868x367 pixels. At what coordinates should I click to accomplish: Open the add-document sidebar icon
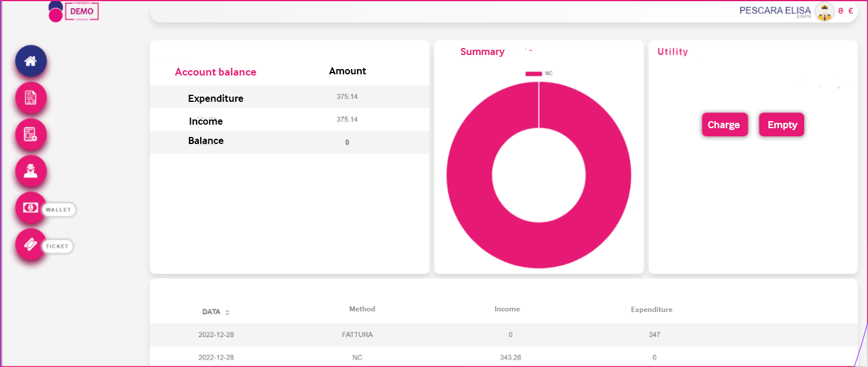tap(31, 135)
